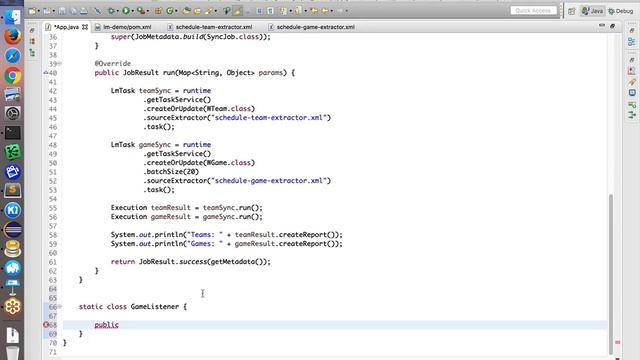Click the red error marker in overview ruler
Image resolution: width=640 pixels, height=360 pixels.
pos(618,342)
